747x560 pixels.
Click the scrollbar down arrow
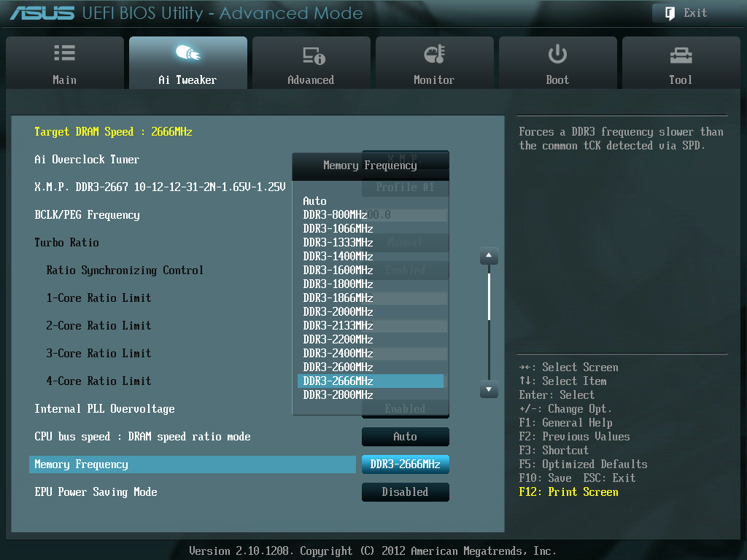489,389
